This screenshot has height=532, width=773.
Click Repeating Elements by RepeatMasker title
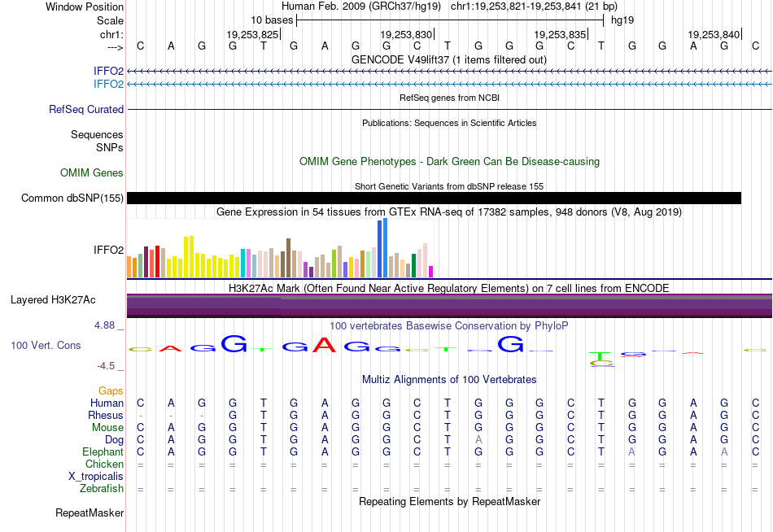coord(449,501)
